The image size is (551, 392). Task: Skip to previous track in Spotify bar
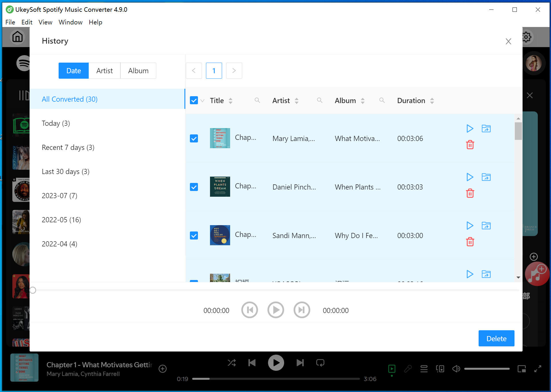pos(252,363)
